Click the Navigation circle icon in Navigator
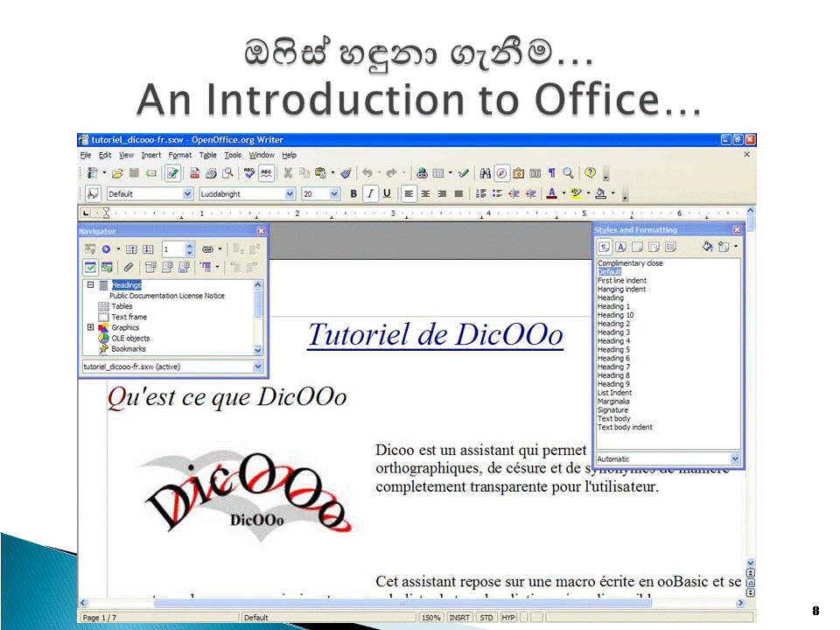The width and height of the screenshot is (840, 630). [106, 249]
